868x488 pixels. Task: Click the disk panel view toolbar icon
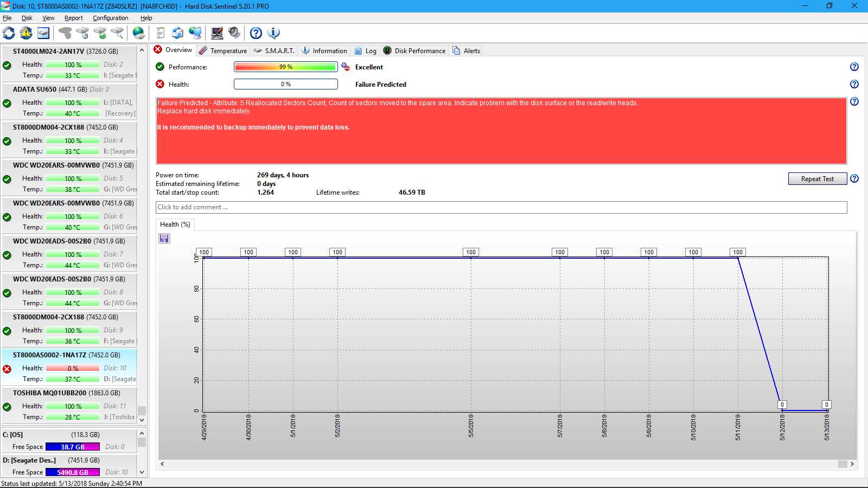[x=43, y=33]
